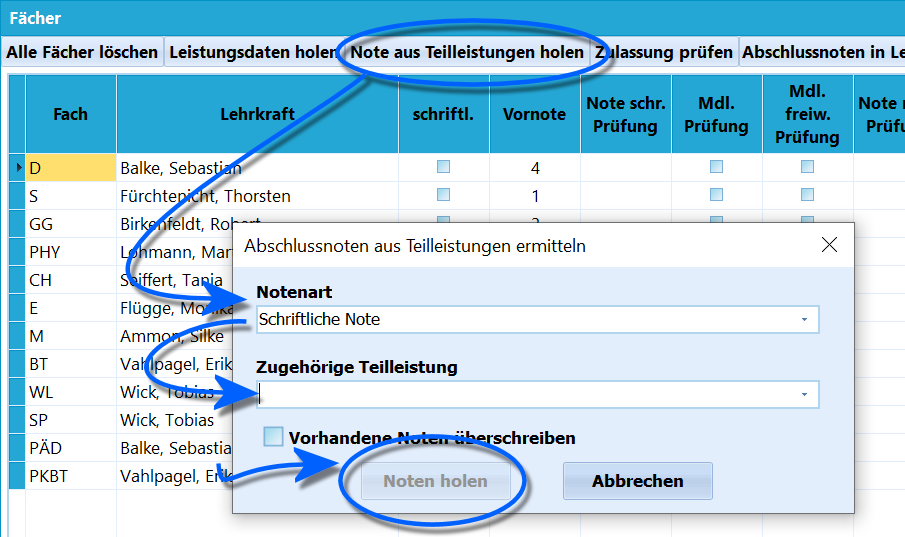Click teacher 'Wick, Tobias' in SP row
Screen dimensions: 905x537
click(x=167, y=420)
